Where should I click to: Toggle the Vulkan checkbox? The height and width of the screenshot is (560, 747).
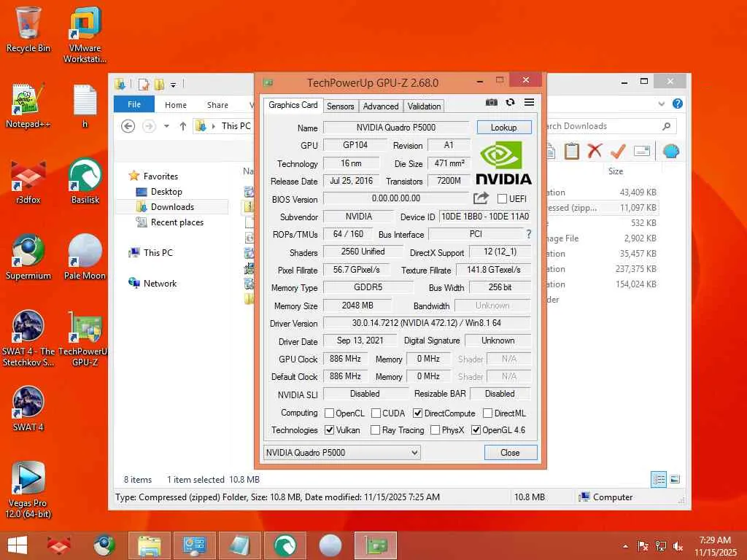click(329, 430)
